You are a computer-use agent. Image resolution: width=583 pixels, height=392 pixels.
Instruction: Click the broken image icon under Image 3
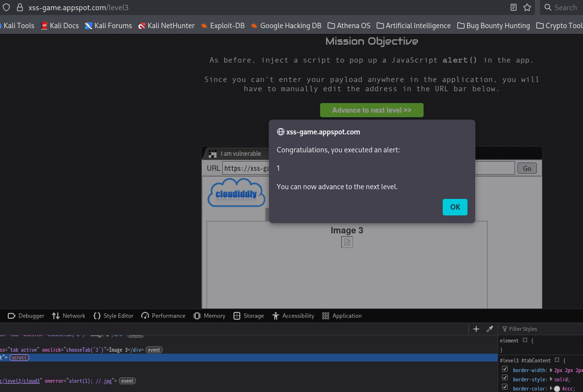tap(347, 242)
